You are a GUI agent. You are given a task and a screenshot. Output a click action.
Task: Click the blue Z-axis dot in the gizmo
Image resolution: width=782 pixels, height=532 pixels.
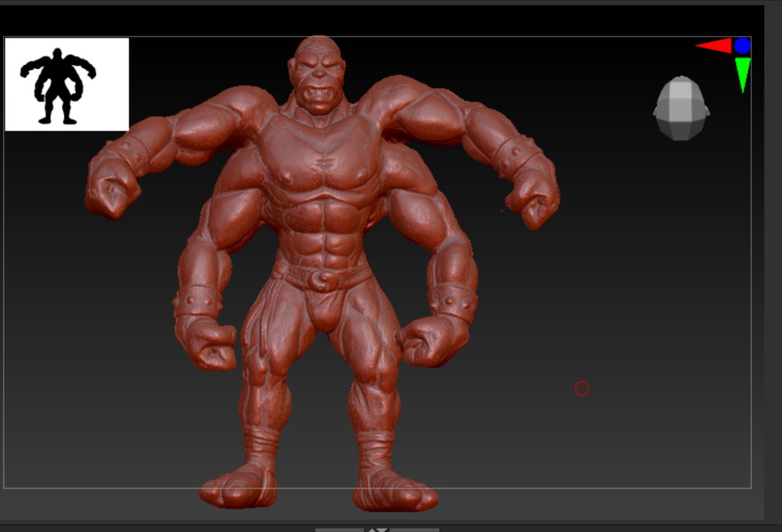pyautogui.click(x=743, y=46)
